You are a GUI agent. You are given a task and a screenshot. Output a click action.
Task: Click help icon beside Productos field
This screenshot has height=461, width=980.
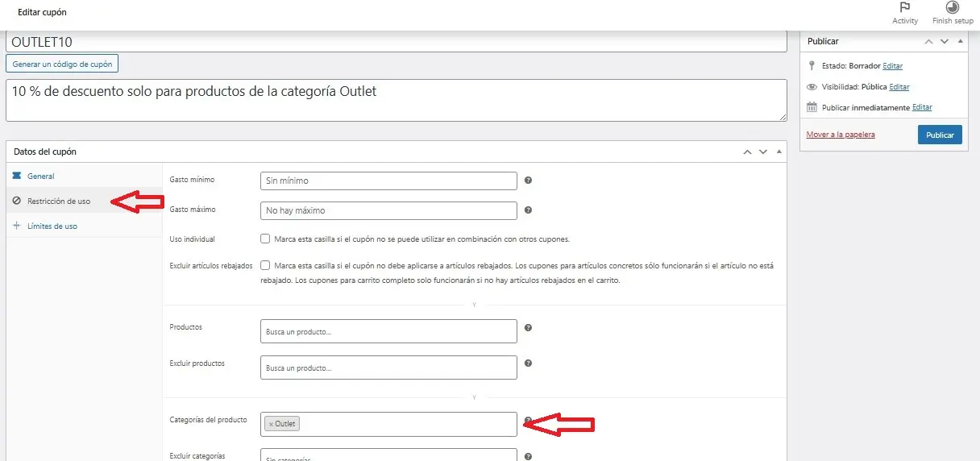(528, 328)
